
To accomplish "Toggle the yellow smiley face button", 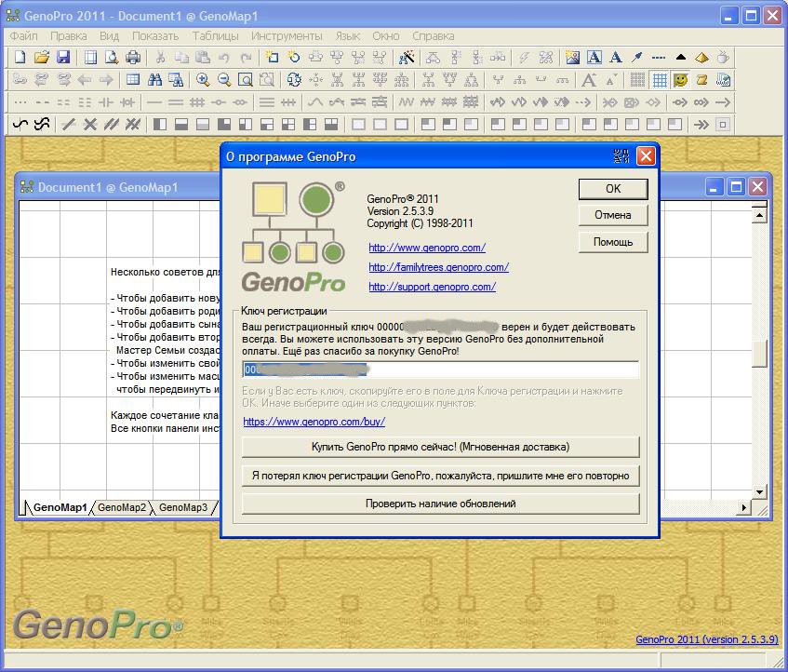I will click(680, 79).
